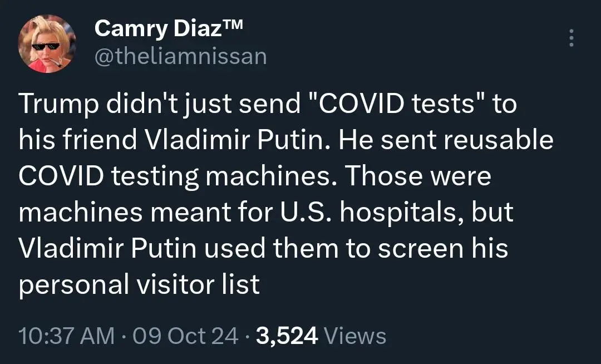Open the 3,524 Views count
The height and width of the screenshot is (364, 601).
click(321, 336)
